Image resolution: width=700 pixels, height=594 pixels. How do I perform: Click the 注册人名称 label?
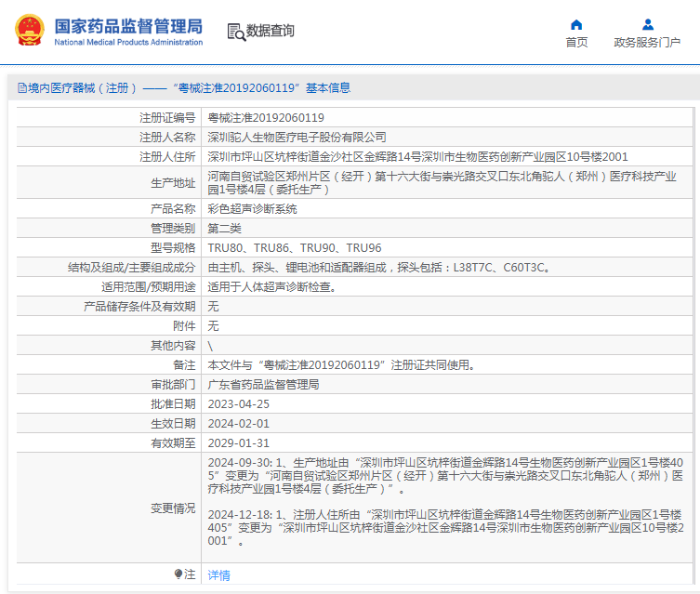(167, 138)
